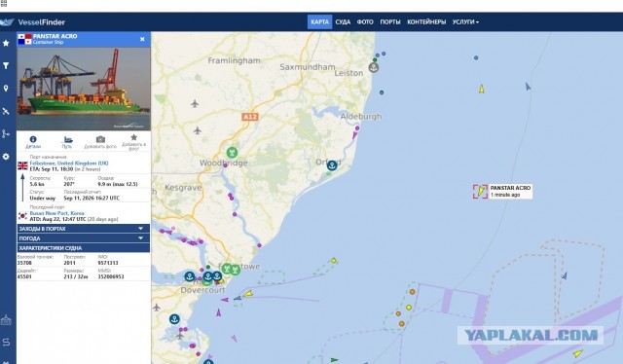The image size is (623, 364).
Task: Click the last report time Sep 11, 2026 16:27 UTC
Action: point(92,198)
